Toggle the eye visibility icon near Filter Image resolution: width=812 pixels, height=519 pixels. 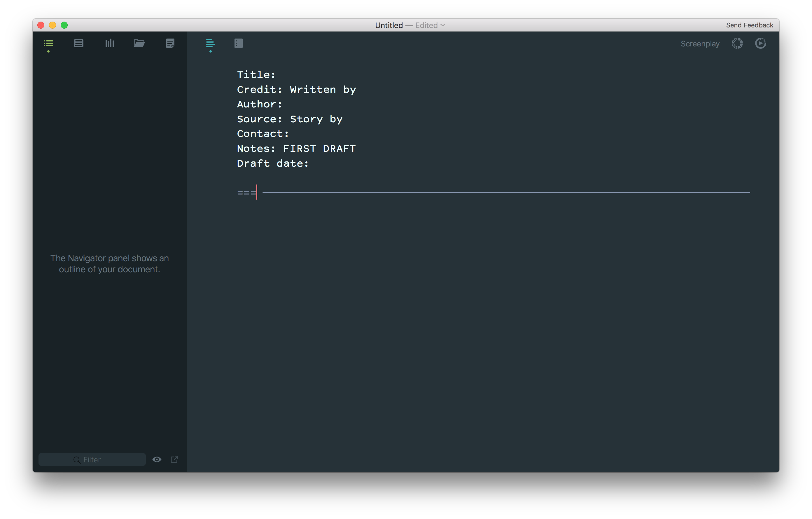[x=157, y=459]
